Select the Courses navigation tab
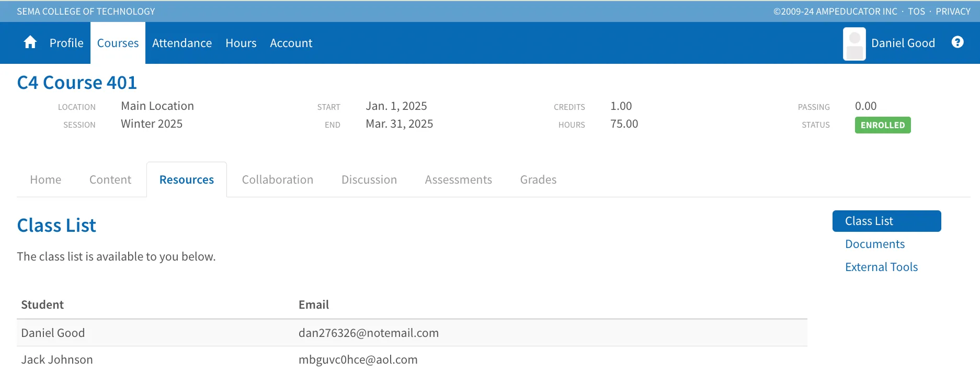The width and height of the screenshot is (980, 383). click(x=118, y=43)
